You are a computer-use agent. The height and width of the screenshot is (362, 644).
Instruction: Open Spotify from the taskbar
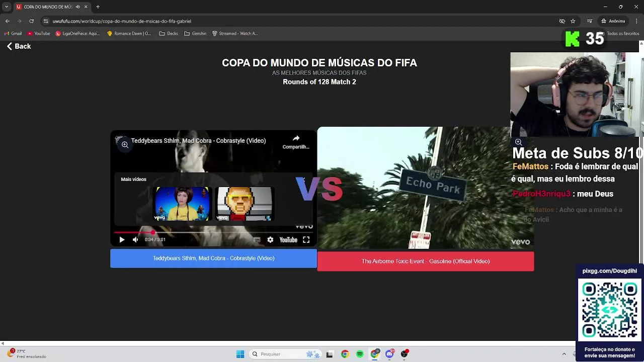tap(360, 354)
